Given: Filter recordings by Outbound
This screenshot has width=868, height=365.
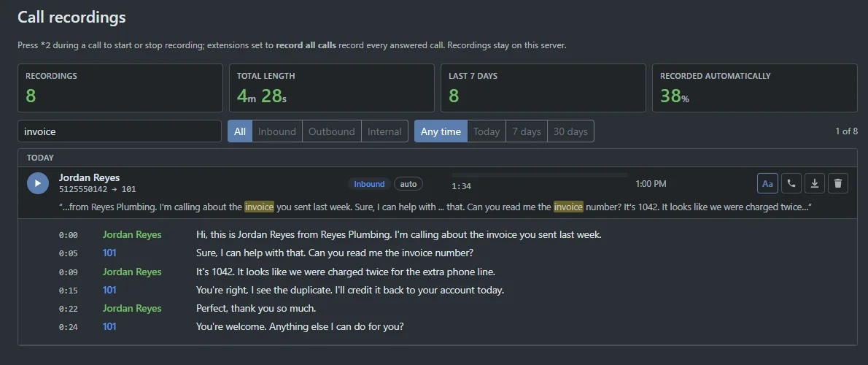Looking at the screenshot, I should 332,131.
